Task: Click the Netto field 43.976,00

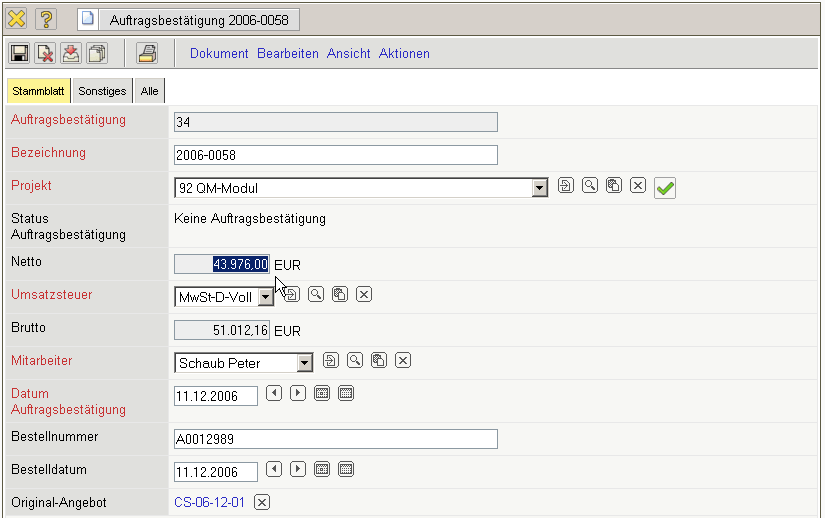Action: coord(222,264)
